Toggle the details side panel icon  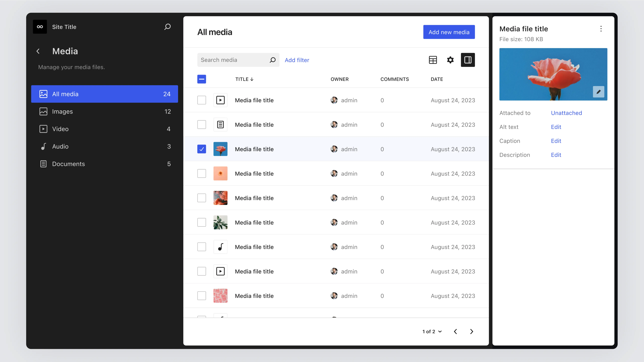468,60
